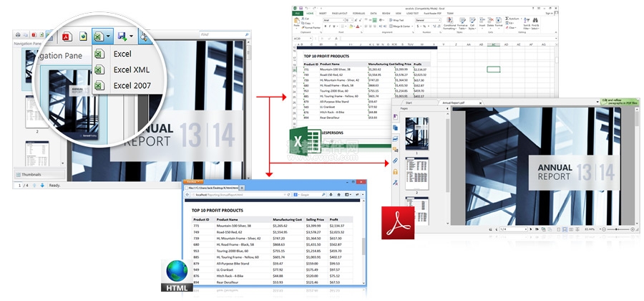Click the font color A in Excel
Viewport: 644px width, 301px height.
[x=358, y=27]
